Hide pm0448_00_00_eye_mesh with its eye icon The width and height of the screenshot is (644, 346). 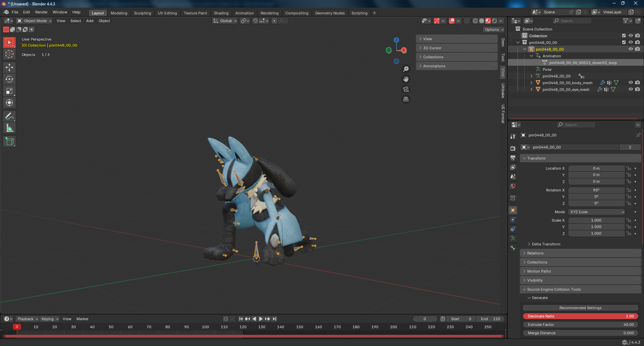click(631, 89)
